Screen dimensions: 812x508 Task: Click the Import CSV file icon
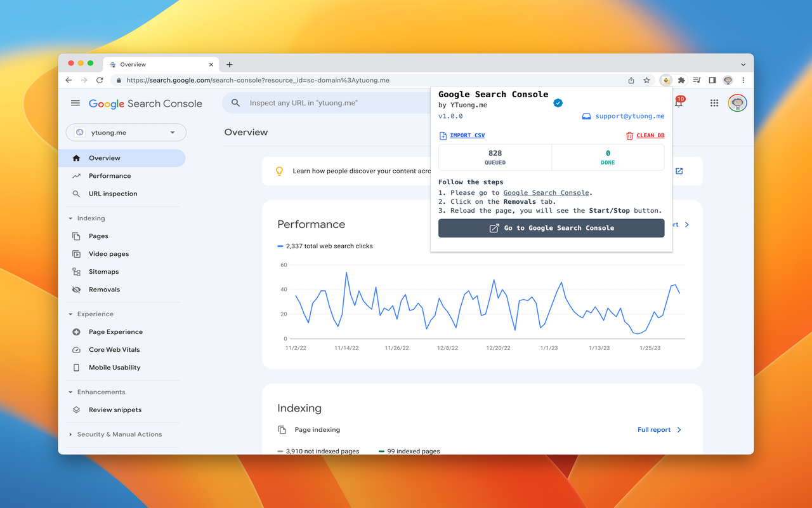pyautogui.click(x=443, y=135)
